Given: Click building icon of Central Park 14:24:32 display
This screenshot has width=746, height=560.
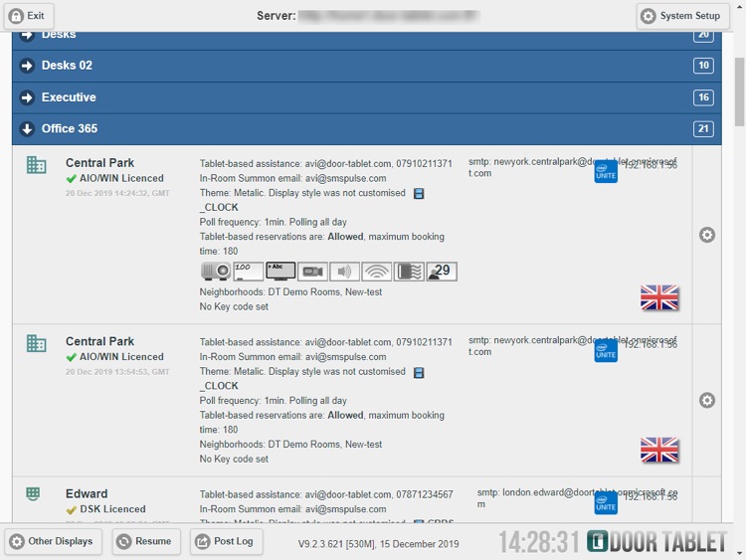Looking at the screenshot, I should [36, 165].
